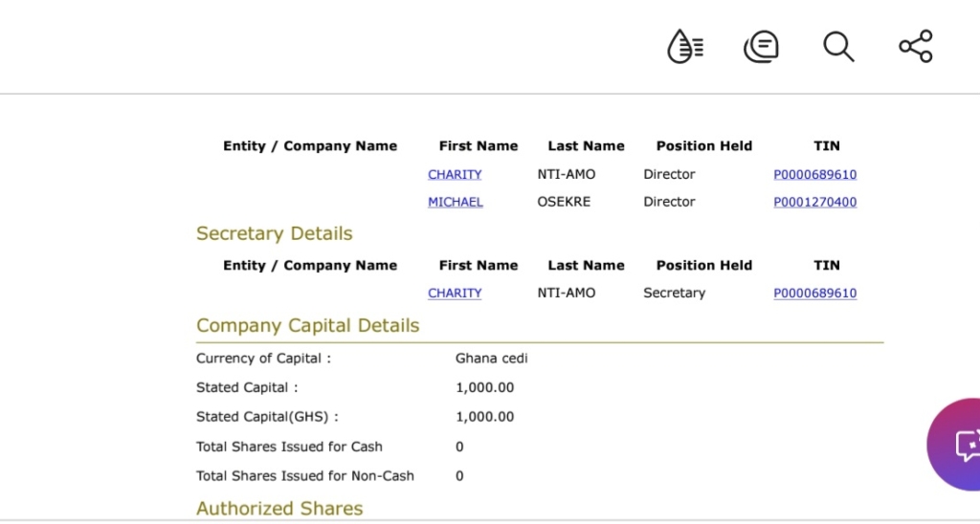The width and height of the screenshot is (980, 524).
Task: Click TIN P0000689610 in the Director row
Action: pos(814,175)
